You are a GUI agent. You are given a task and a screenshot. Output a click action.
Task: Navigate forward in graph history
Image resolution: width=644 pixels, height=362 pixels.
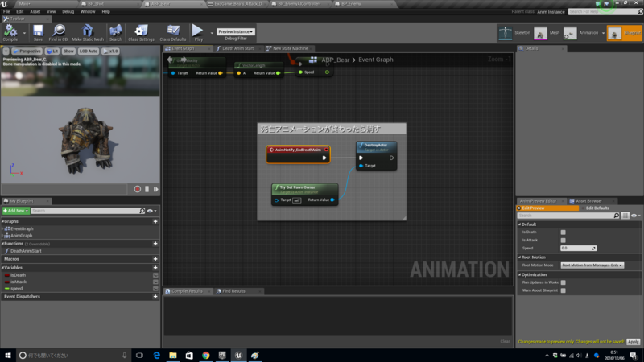point(184,60)
